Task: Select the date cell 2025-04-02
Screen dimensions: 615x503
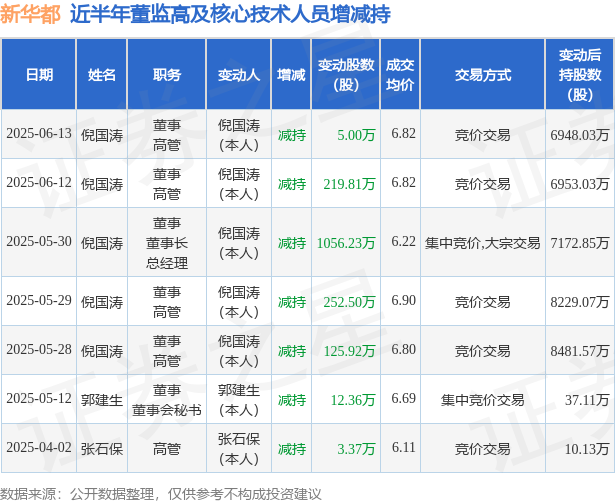Action: pyautogui.click(x=39, y=448)
